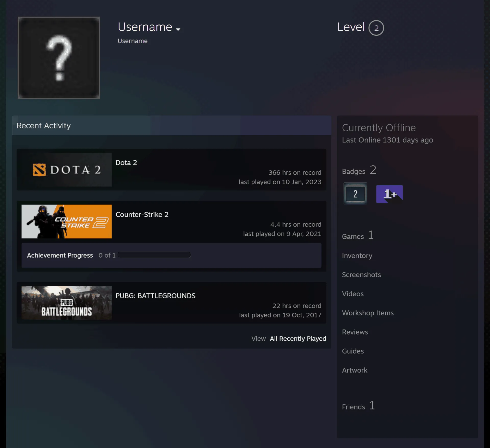Open the Counter-Strike 2 game banner
The width and height of the screenshot is (490, 448).
(x=67, y=222)
